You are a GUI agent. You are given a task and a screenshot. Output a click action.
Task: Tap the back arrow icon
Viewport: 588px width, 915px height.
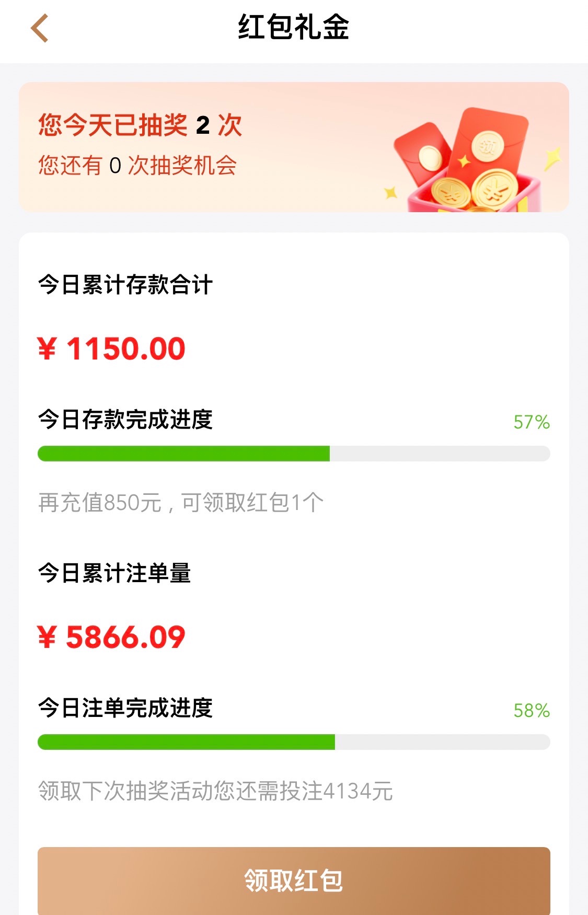click(x=40, y=28)
